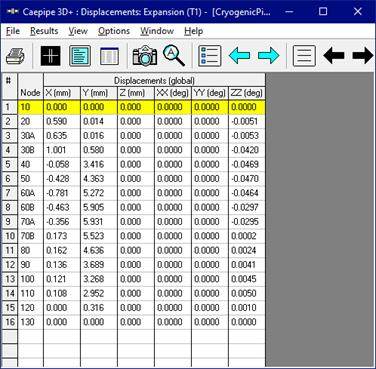Click the magnifier find icon
This screenshot has width=376, height=369.
[174, 56]
